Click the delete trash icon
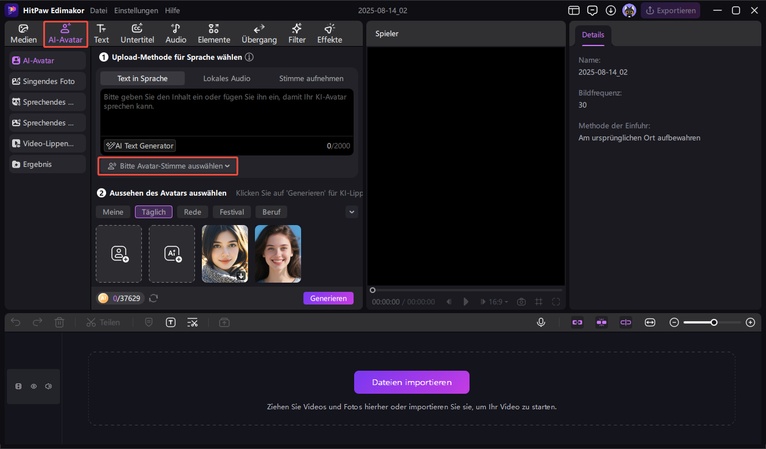This screenshot has height=449, width=766. click(59, 322)
